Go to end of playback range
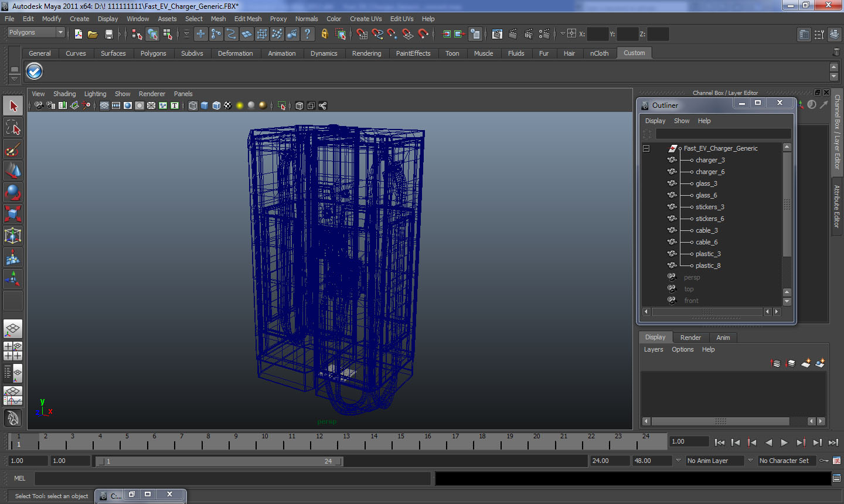The height and width of the screenshot is (504, 844). click(x=833, y=442)
